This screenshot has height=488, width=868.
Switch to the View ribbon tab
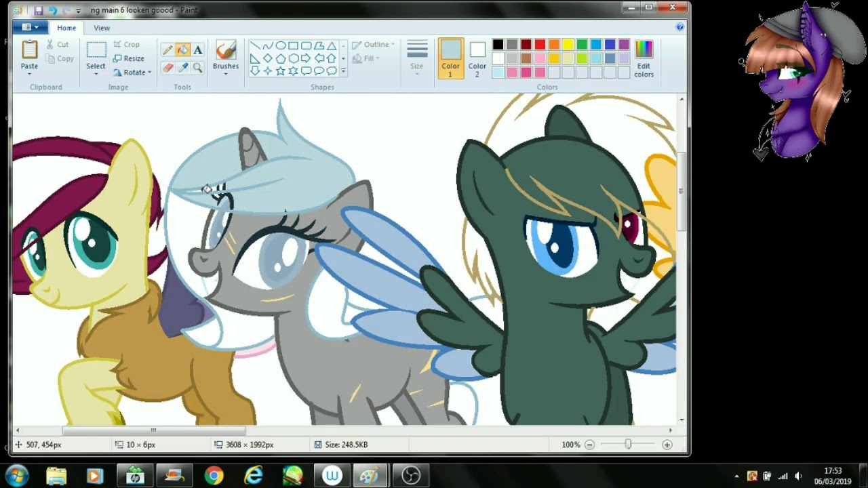tap(102, 28)
